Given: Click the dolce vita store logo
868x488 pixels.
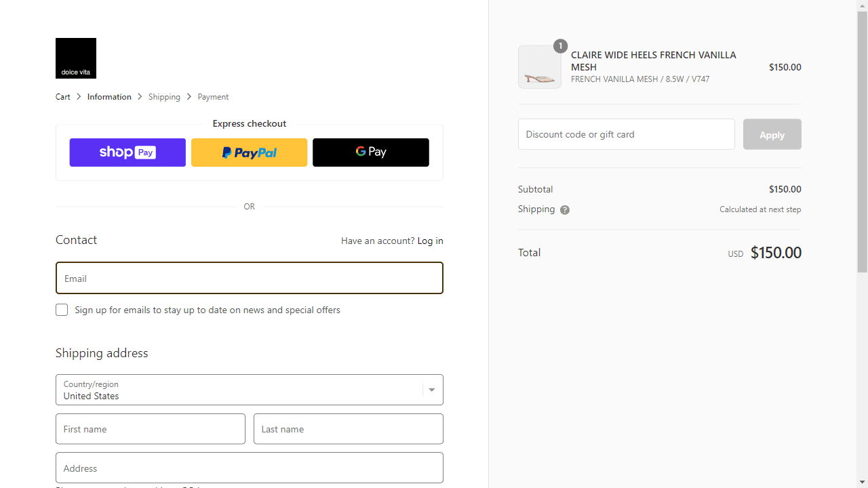Looking at the screenshot, I should 76,58.
